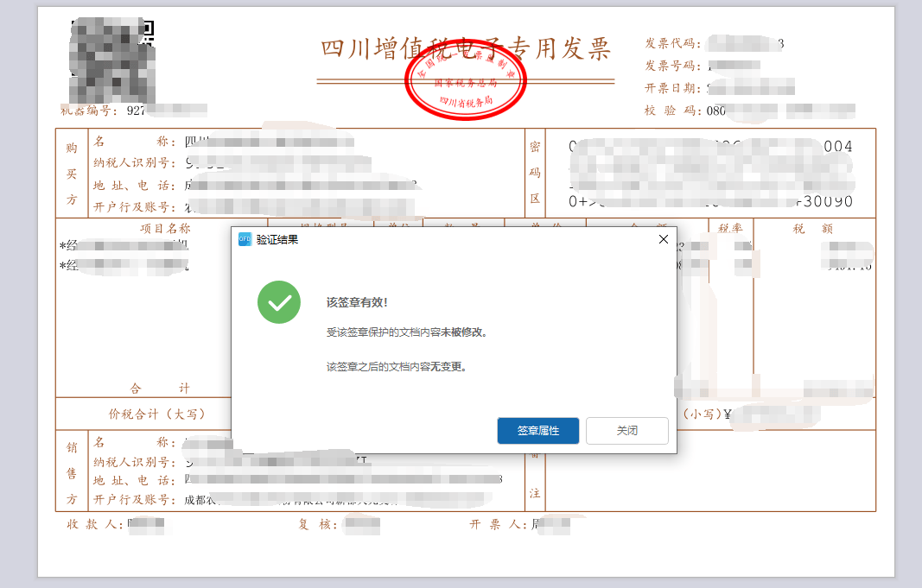Click the seller's 开户行及账号 label
The width and height of the screenshot is (922, 588).
pyautogui.click(x=135, y=500)
